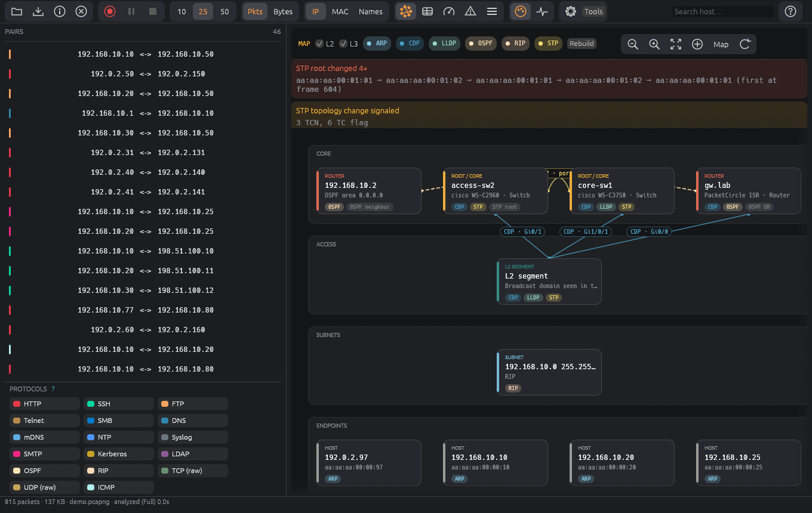Click the Kerberos protocol legend chip
The height and width of the screenshot is (513, 812).
(119, 454)
